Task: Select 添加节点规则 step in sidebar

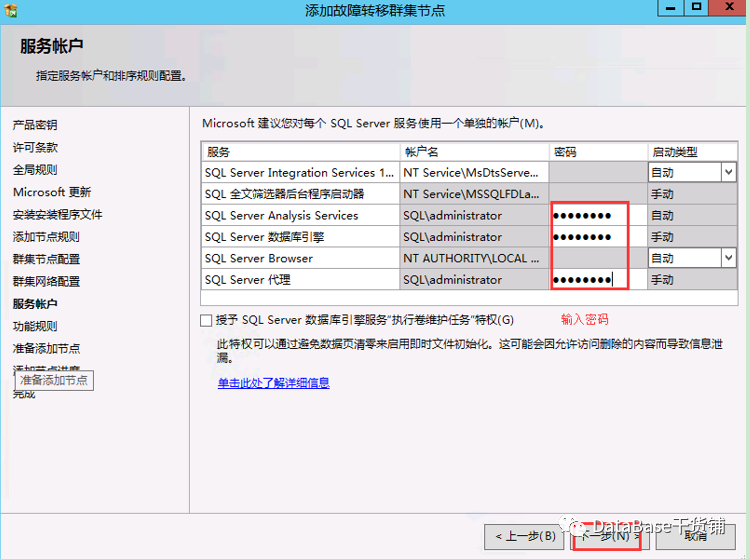Action: (46, 237)
